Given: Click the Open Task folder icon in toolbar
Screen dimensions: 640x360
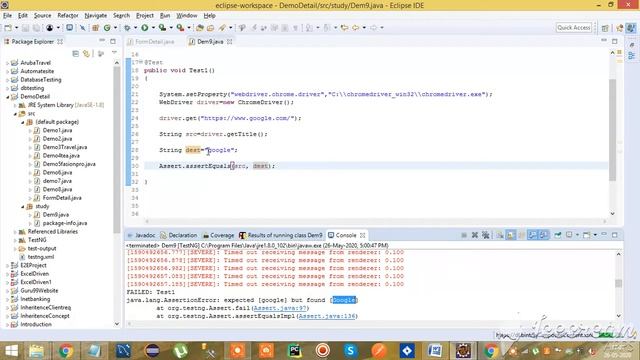Looking at the screenshot, I should pos(211,28).
